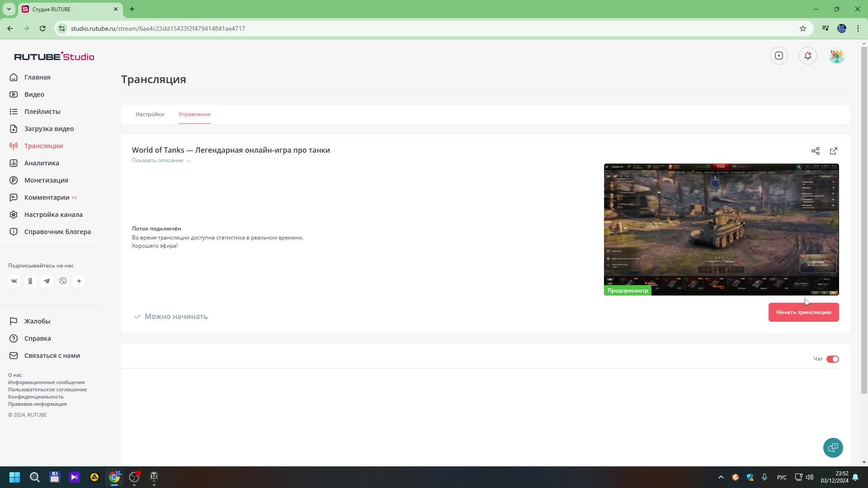Open stream in new window icon
This screenshot has height=488, width=868.
[834, 151]
